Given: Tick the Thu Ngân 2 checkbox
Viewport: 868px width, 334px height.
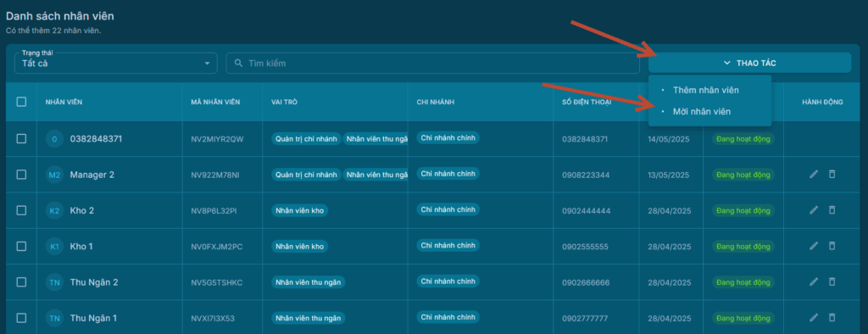Looking at the screenshot, I should (x=21, y=282).
